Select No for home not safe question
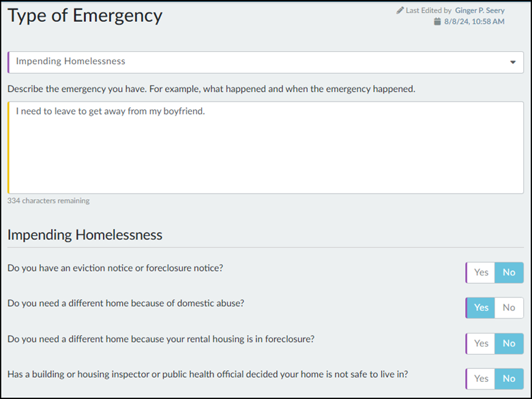 509,379
